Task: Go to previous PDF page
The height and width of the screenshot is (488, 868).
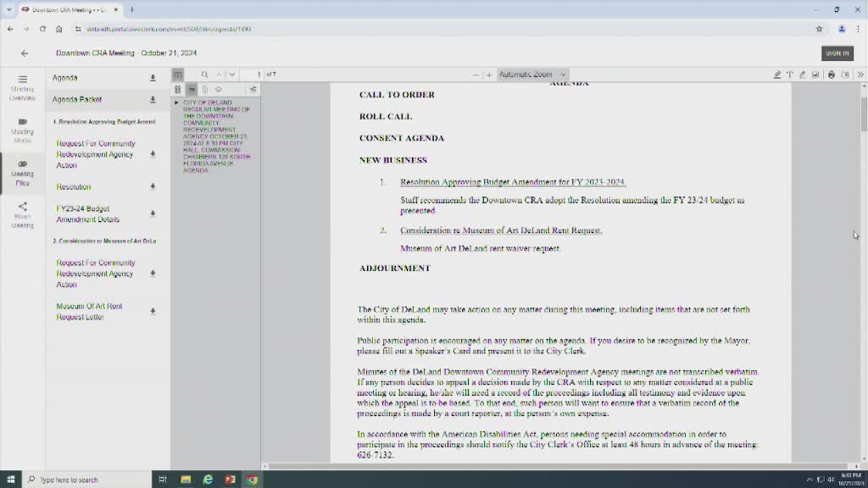Action: tap(220, 75)
